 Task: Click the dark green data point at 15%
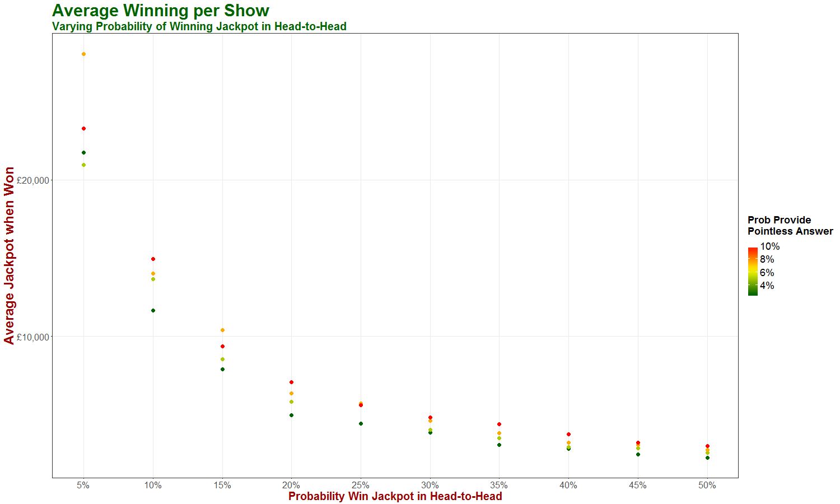222,370
